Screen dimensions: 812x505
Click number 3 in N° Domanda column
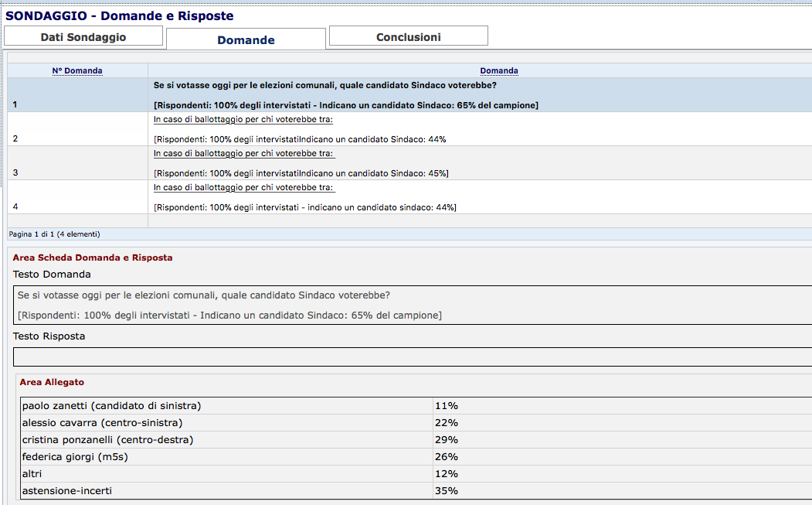pos(15,173)
